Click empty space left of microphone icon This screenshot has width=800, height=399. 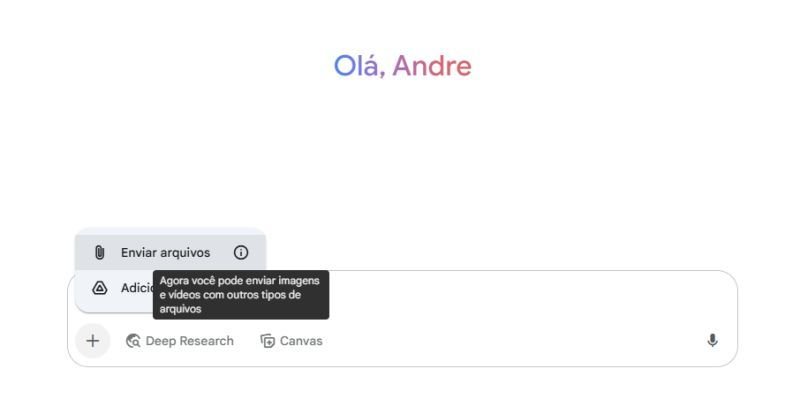pos(510,341)
